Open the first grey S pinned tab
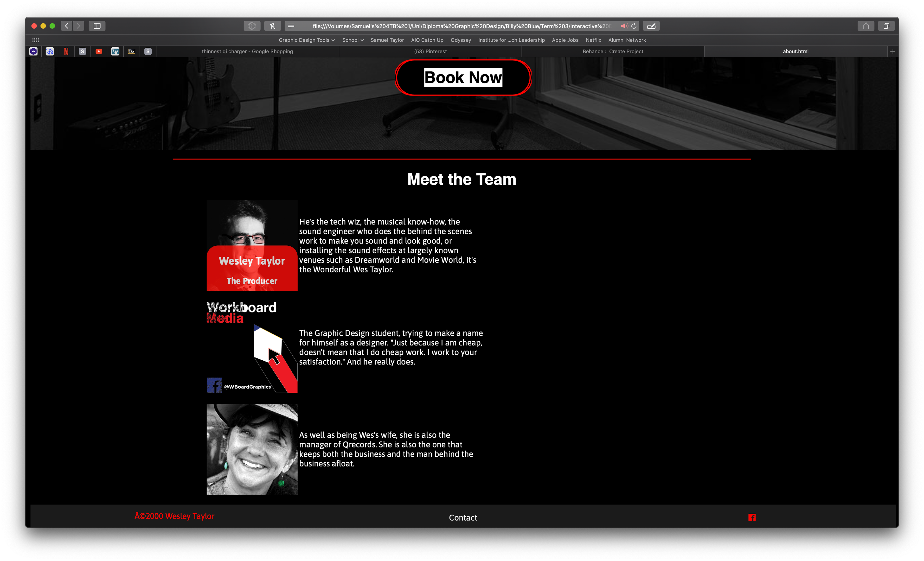Image resolution: width=924 pixels, height=561 pixels. tap(83, 51)
